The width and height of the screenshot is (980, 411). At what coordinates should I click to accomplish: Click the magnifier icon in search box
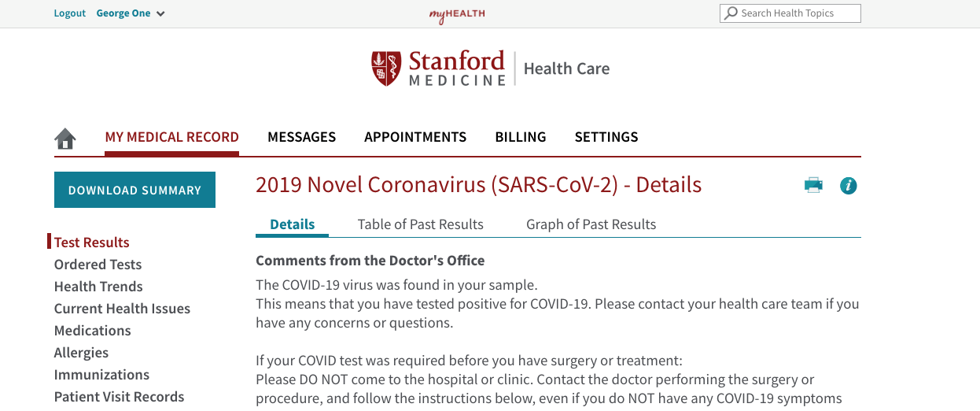[731, 13]
